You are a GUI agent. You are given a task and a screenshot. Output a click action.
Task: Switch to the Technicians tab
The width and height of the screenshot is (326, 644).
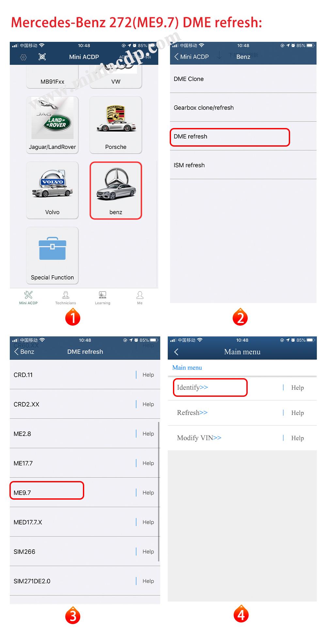(66, 298)
